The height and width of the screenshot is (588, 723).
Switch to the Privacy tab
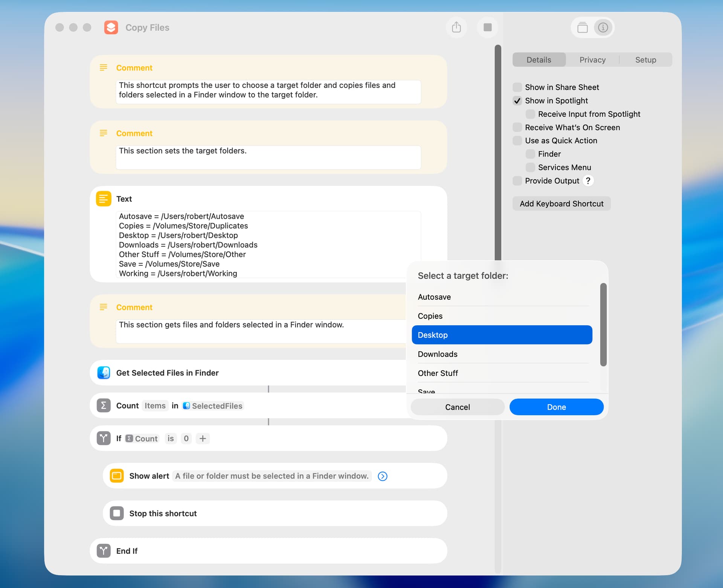[592, 60]
